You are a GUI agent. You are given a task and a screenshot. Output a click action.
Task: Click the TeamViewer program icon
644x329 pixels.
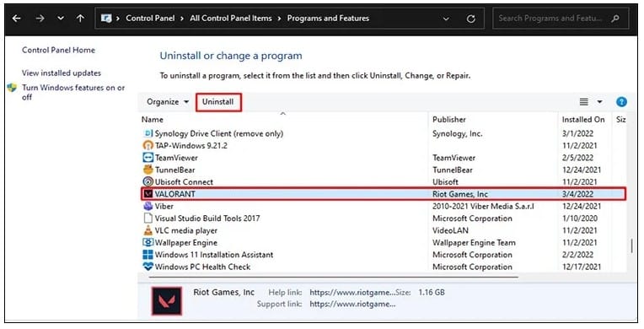pos(148,158)
